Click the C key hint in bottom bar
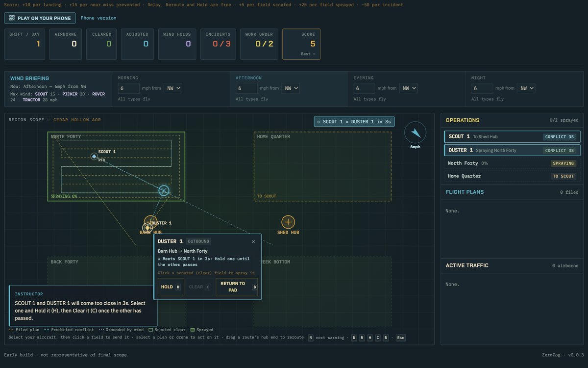 (378, 338)
